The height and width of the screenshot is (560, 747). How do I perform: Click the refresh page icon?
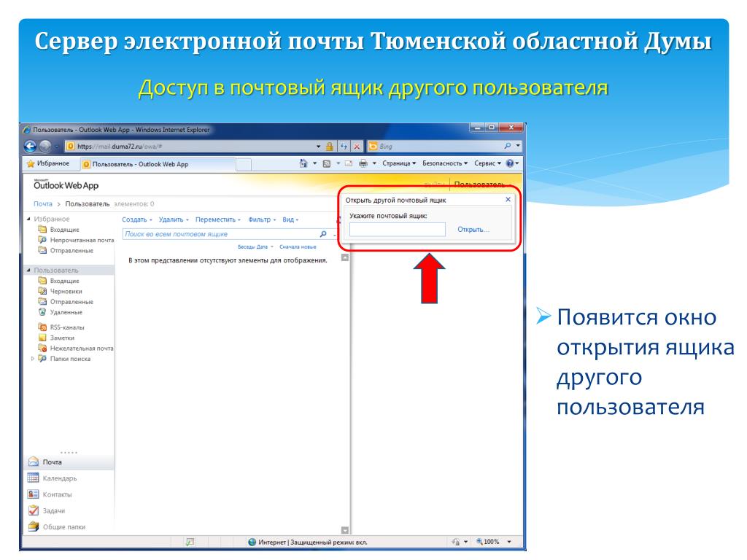344,146
